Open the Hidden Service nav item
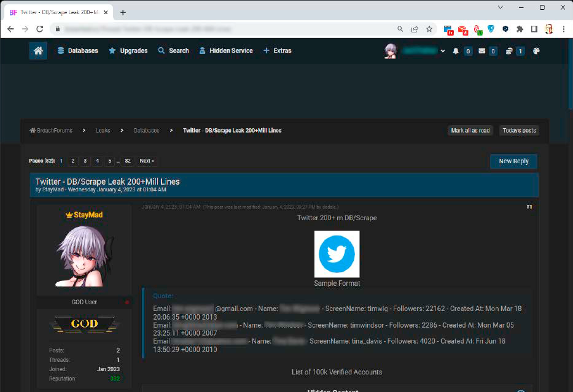 point(226,51)
